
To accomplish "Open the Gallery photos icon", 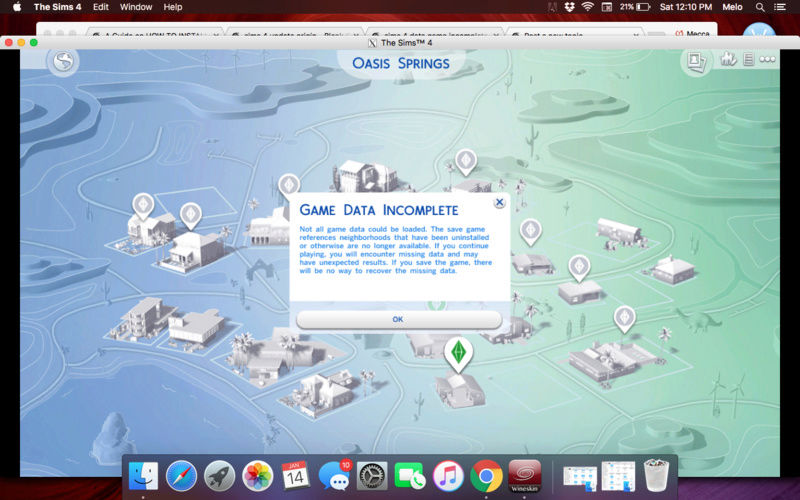I will point(696,61).
